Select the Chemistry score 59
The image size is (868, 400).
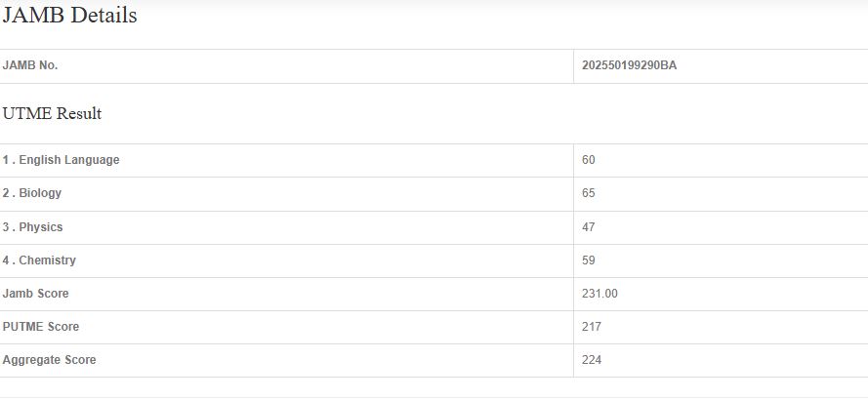tap(589, 260)
